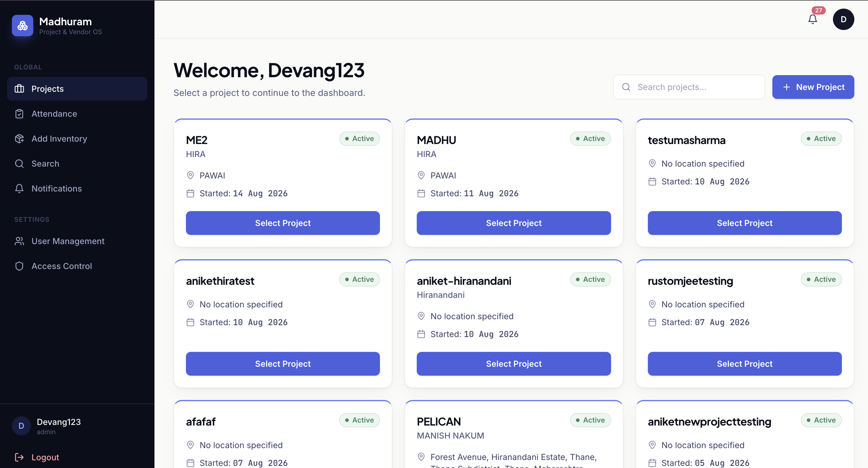The image size is (868, 468).
Task: Click the Active badge on MADHU card
Action: [590, 139]
